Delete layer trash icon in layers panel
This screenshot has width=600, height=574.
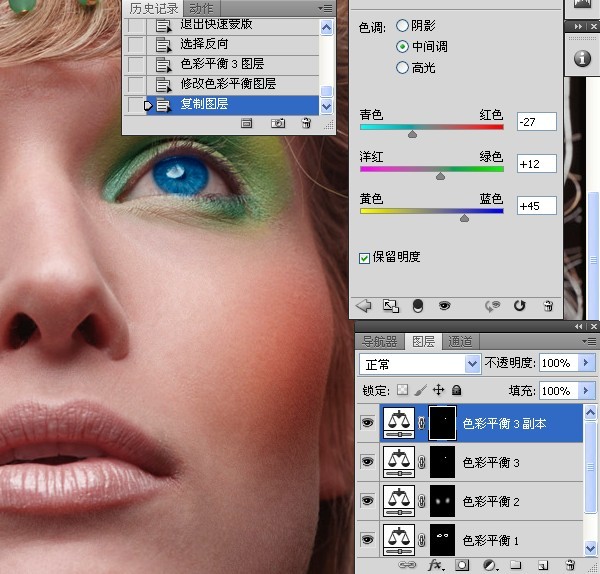click(570, 565)
